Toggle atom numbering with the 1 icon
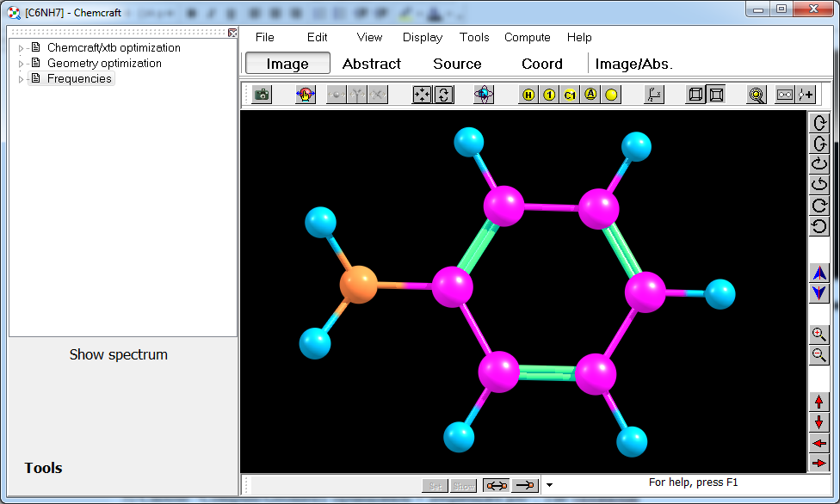840x504 pixels. (x=549, y=95)
